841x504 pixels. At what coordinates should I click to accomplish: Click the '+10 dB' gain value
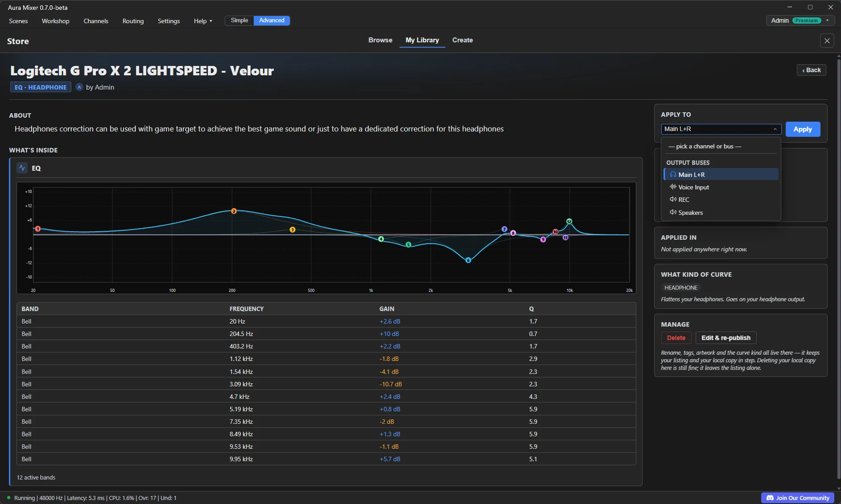tap(389, 334)
